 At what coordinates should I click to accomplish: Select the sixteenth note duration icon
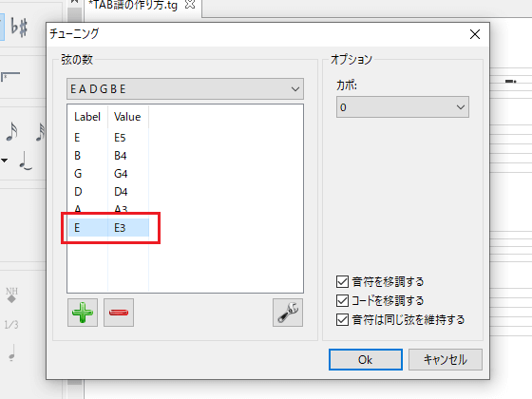click(x=12, y=132)
